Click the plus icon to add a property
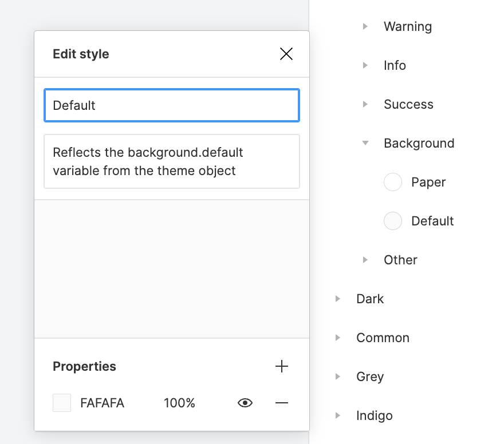 pyautogui.click(x=281, y=366)
